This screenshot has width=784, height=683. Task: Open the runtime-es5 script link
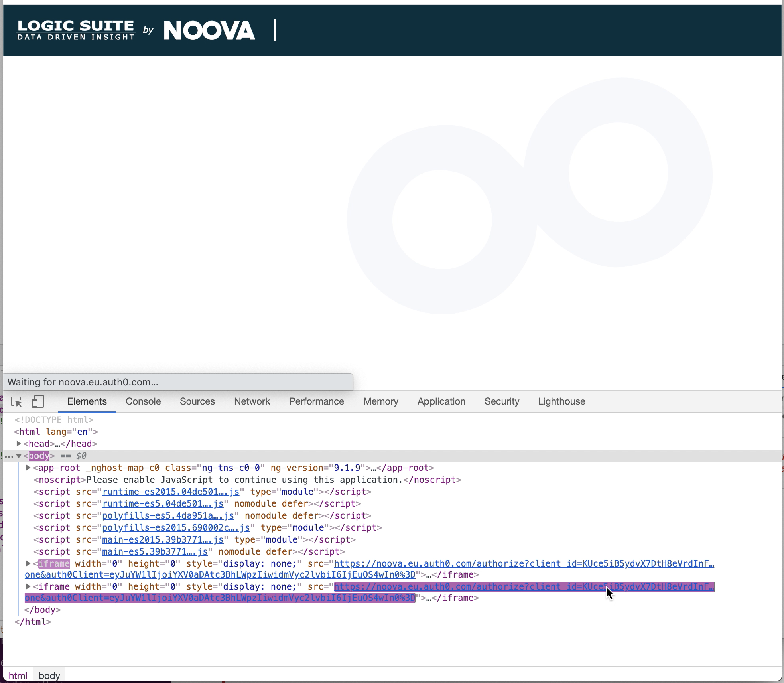pyautogui.click(x=163, y=503)
